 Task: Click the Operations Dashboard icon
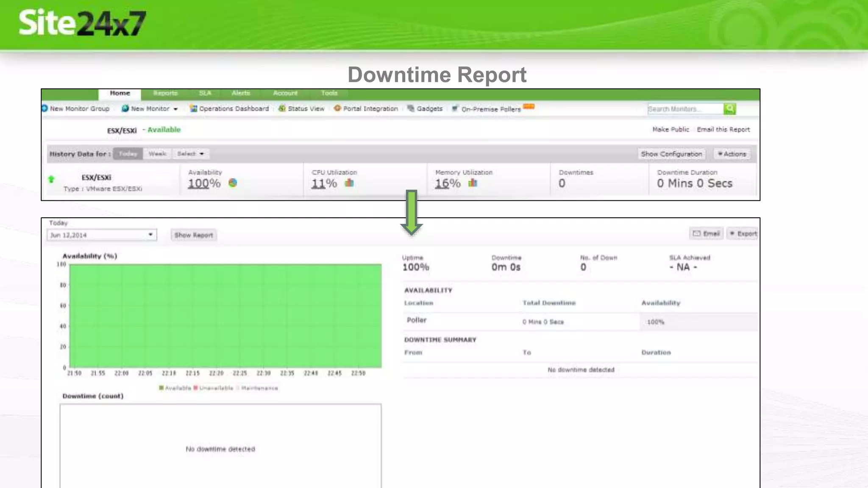click(193, 108)
